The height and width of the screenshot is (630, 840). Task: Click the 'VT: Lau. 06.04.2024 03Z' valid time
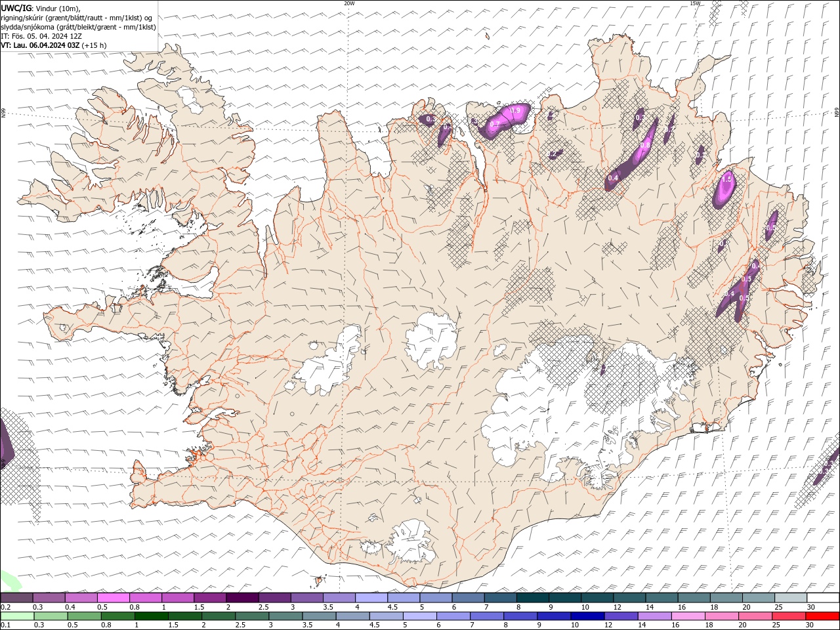point(41,45)
